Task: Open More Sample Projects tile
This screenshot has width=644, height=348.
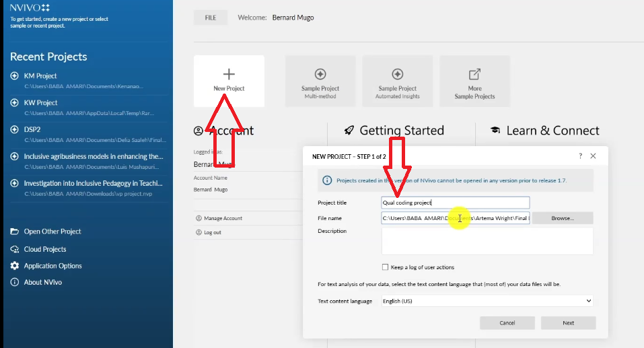Action: (x=474, y=81)
